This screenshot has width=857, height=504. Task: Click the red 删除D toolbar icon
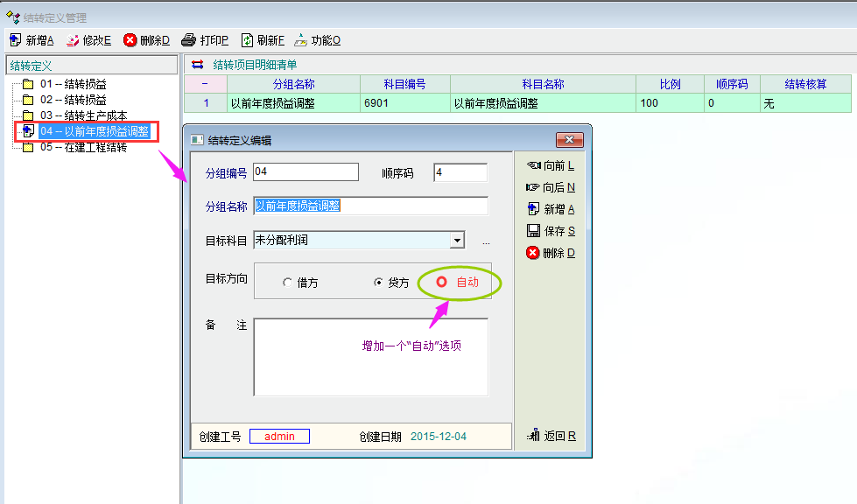130,40
